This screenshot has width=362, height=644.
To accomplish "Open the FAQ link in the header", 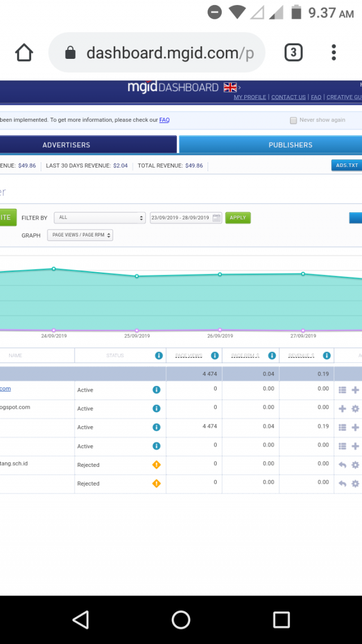I will point(316,97).
